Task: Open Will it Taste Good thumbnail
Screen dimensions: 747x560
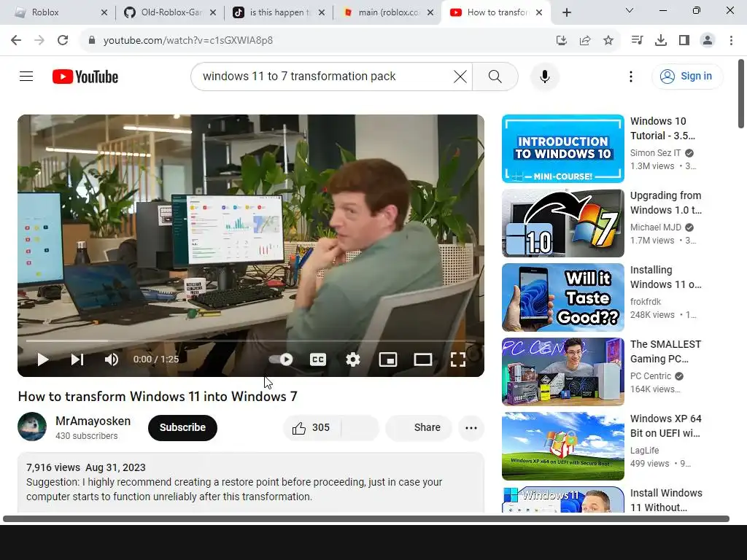Action: [562, 297]
